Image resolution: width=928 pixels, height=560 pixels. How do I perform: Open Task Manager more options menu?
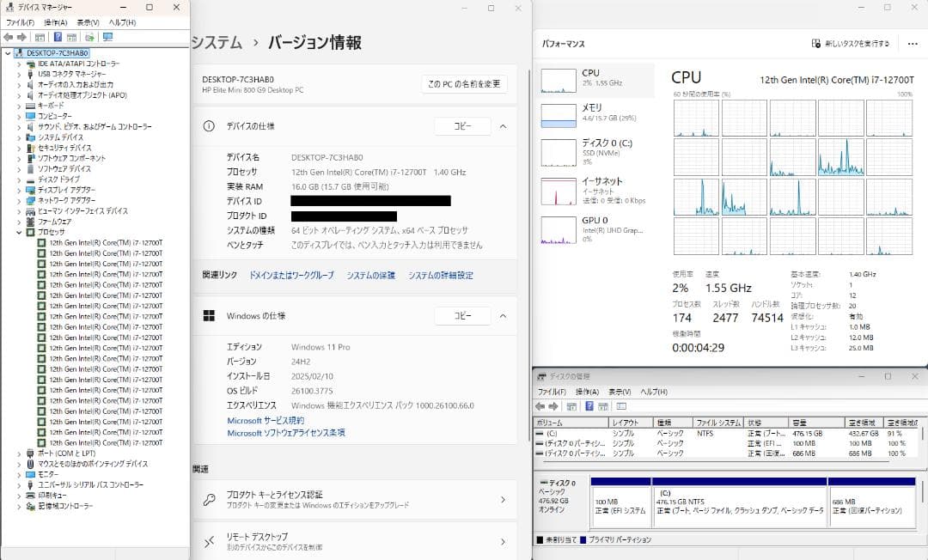tap(913, 43)
